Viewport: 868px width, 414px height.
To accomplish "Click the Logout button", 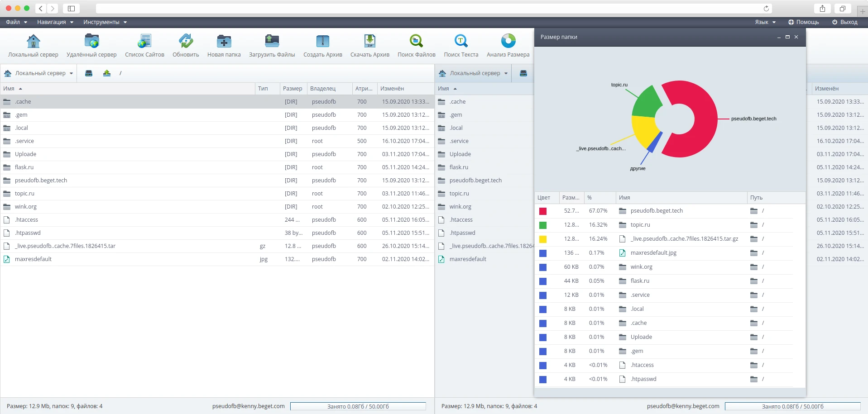I will pos(844,22).
